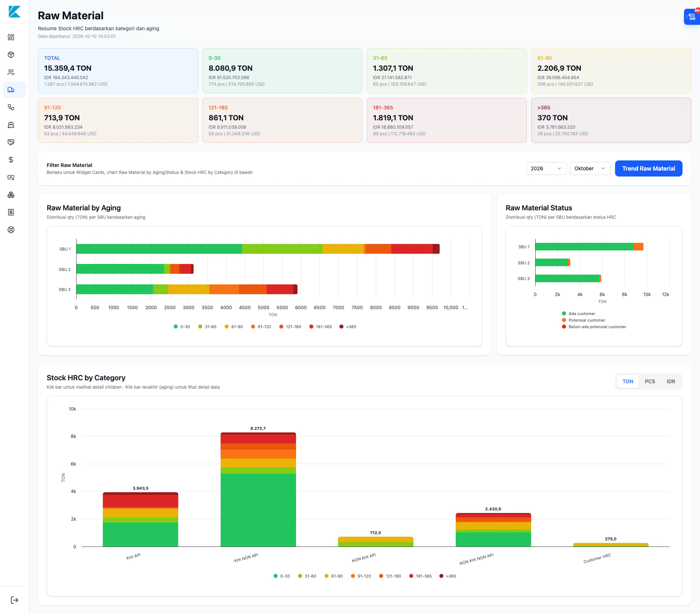Viewport: 700px width, 614px height.
Task: Click the SBU 3 bar in aging chart
Action: 187,289
